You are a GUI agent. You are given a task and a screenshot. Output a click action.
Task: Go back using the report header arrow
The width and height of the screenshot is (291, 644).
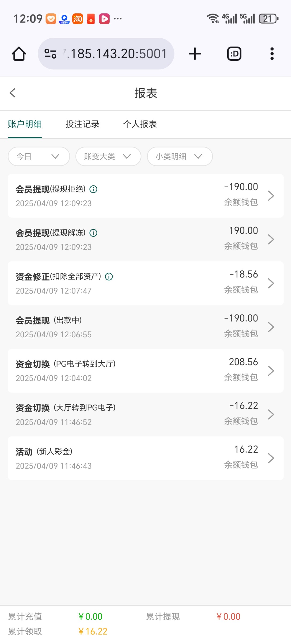coord(13,93)
